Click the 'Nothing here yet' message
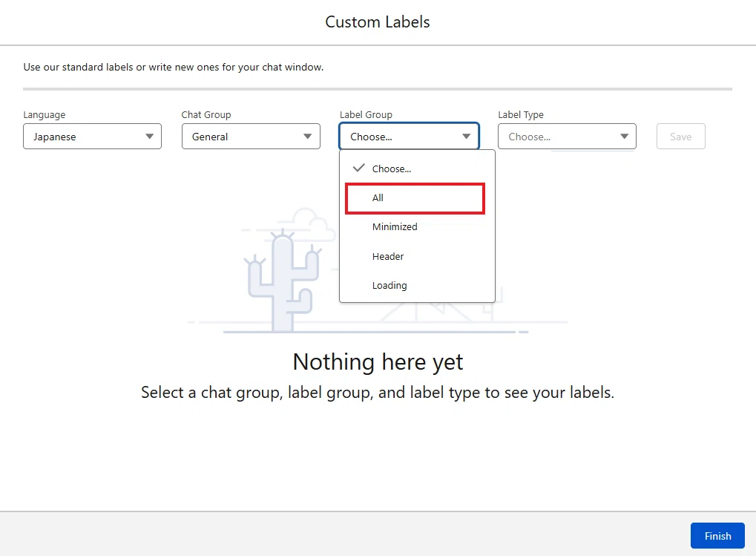This screenshot has width=756, height=556. tap(378, 362)
